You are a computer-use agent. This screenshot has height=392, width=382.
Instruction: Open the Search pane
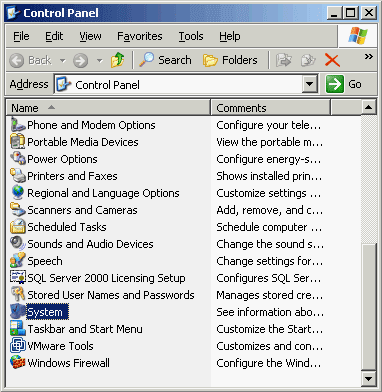[x=165, y=60]
